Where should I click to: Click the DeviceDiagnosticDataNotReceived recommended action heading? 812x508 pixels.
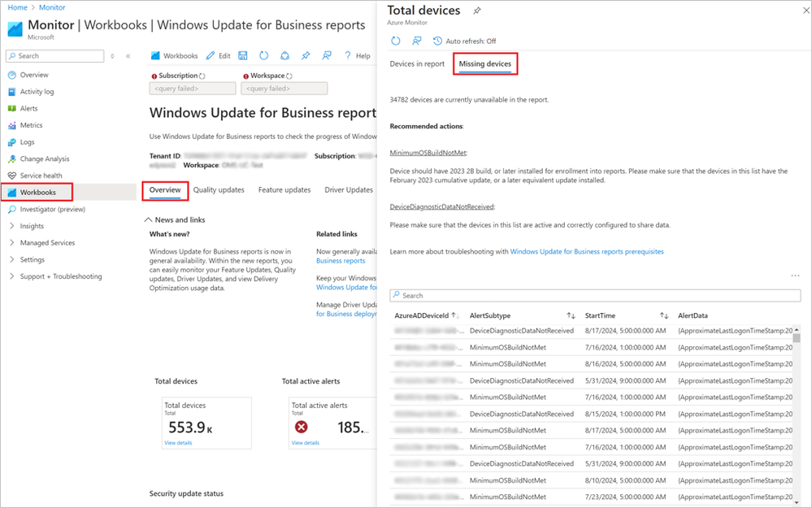442,206
